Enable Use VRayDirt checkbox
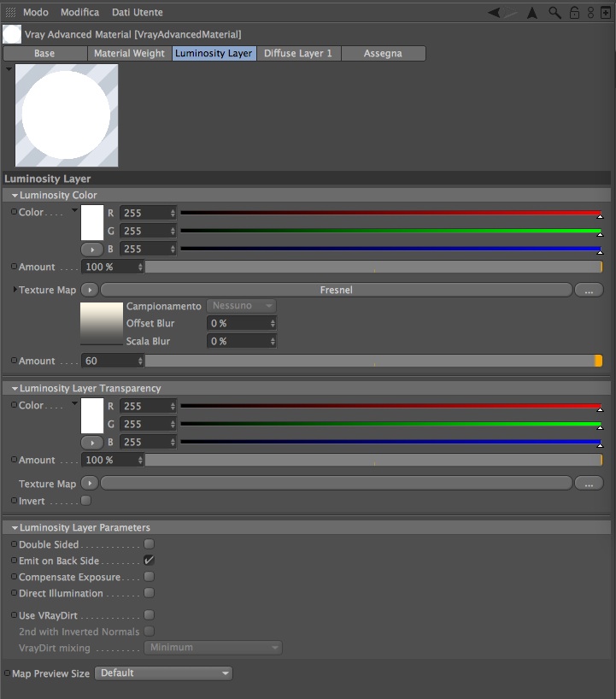 click(x=150, y=614)
